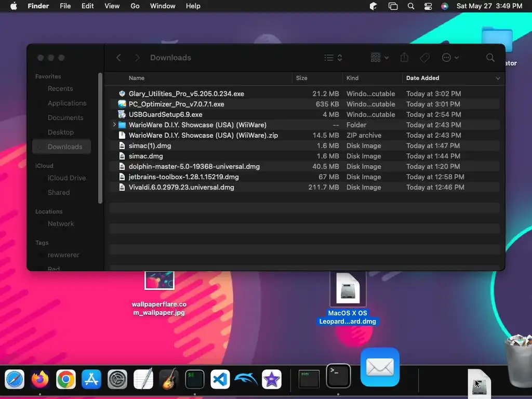Select MacOS X OS Leopard dmg on desktop
This screenshot has height=399, width=532.
(x=348, y=299)
